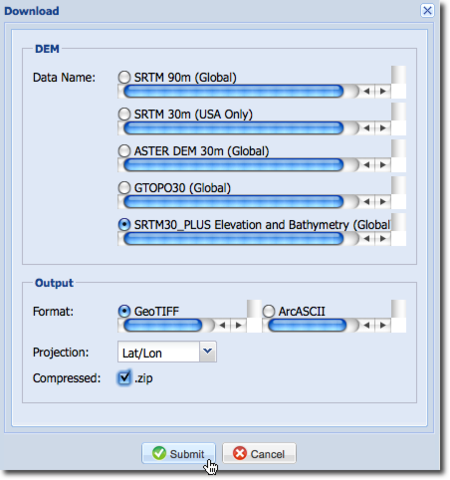
Task: Click right scroll arrow under SRTM 90m
Action: (383, 91)
